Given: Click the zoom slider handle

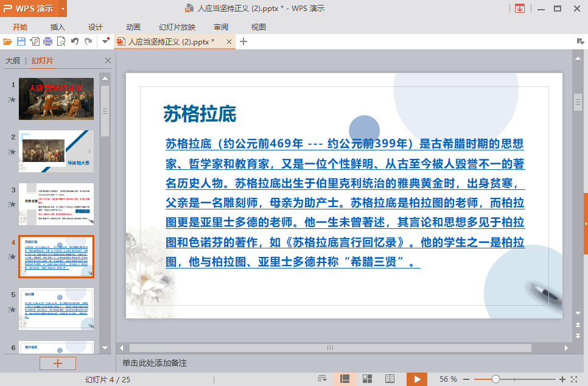Looking at the screenshot, I should click(x=495, y=379).
